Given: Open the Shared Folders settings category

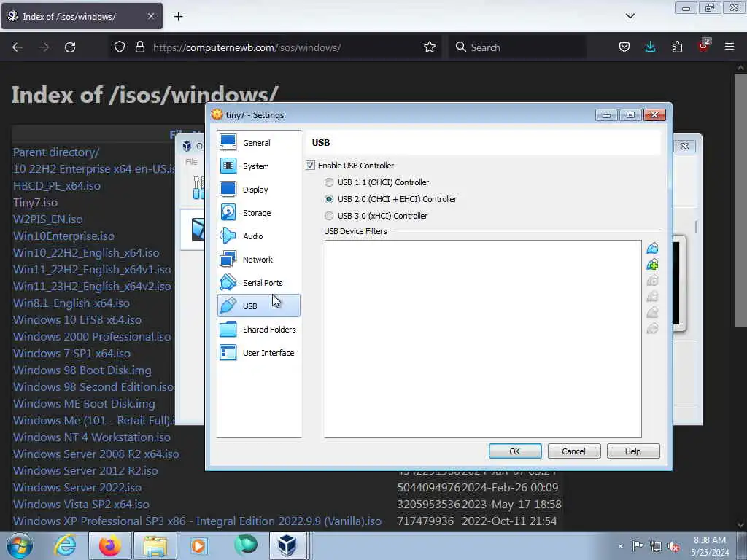Looking at the screenshot, I should [x=259, y=330].
